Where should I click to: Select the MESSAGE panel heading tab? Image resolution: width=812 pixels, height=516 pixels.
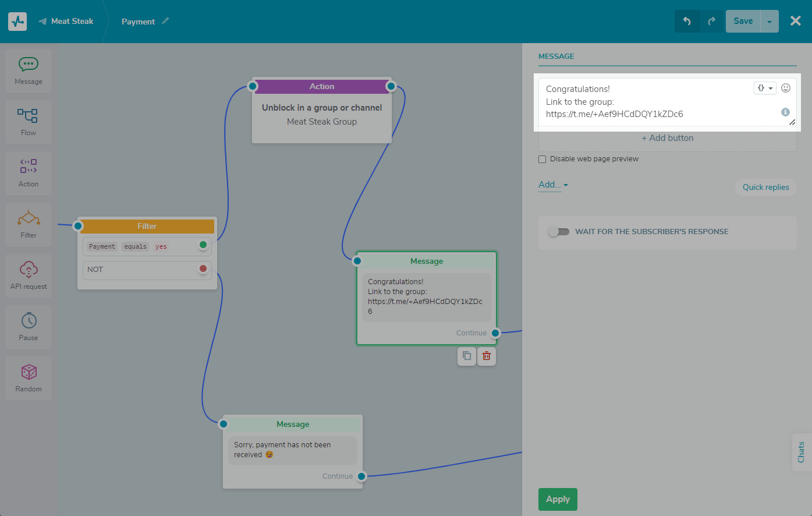556,56
